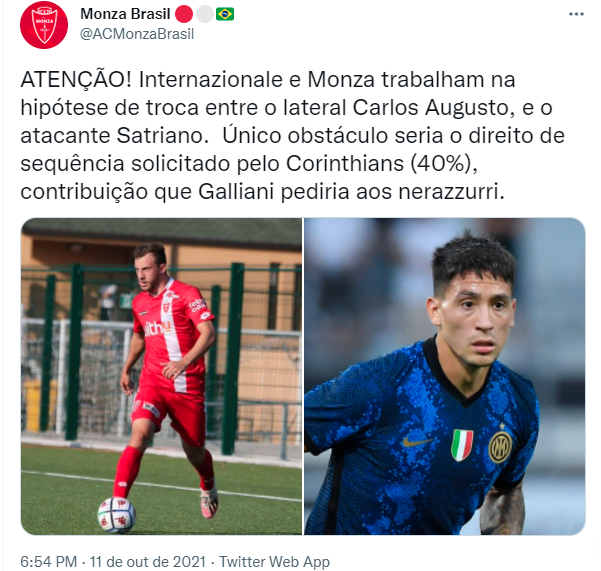Click the tweet text starting with ATENÇÃO
The width and height of the screenshot is (601, 571).
292,136
